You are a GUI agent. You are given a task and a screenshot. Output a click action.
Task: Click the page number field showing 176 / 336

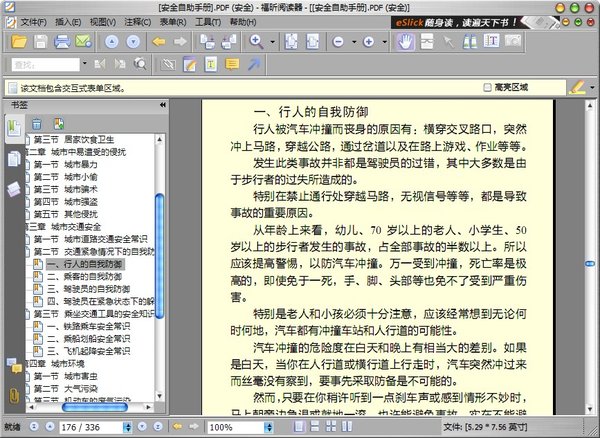click(91, 427)
